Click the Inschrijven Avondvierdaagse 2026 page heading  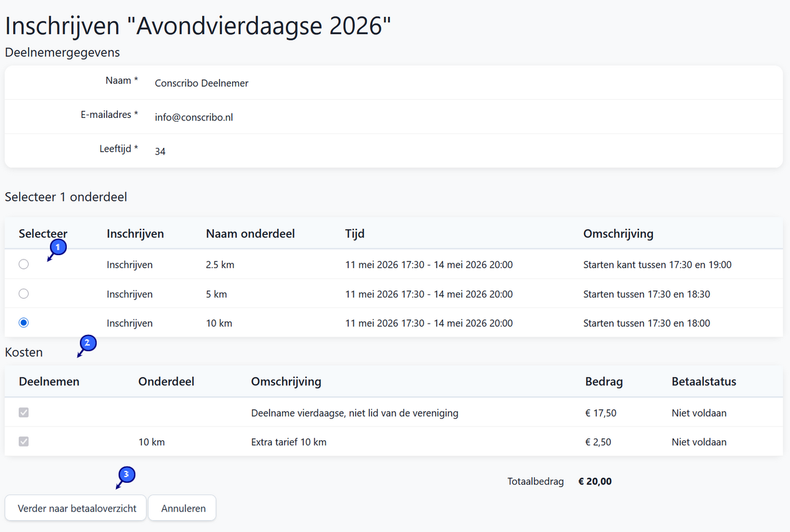pos(198,26)
